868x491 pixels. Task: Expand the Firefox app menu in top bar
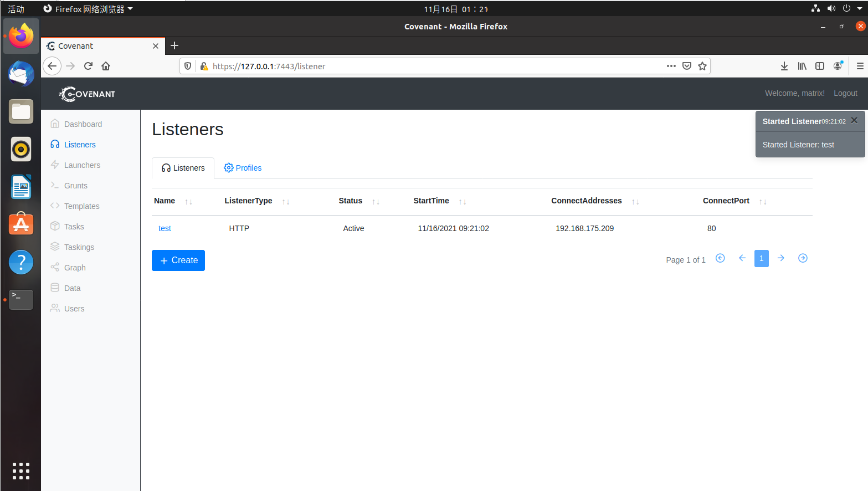[89, 9]
